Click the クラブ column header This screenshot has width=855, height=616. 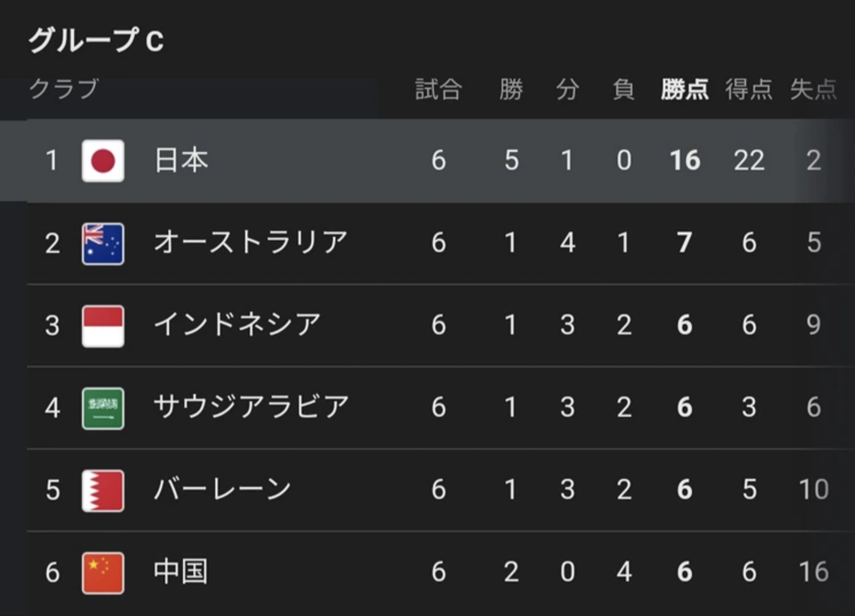[x=64, y=89]
